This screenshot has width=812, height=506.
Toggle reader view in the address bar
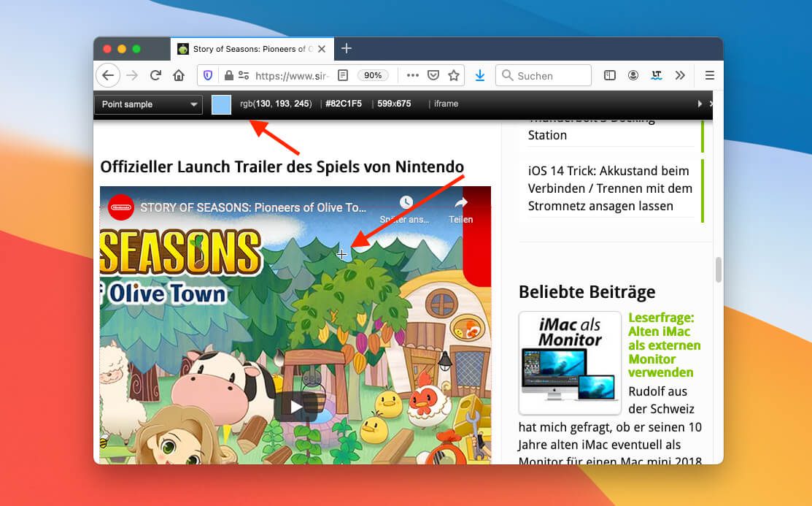pos(343,75)
